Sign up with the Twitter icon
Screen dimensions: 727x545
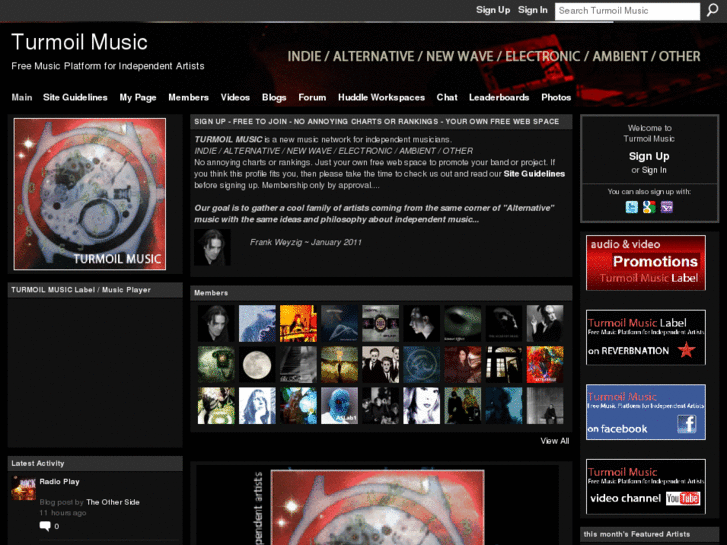tap(631, 207)
